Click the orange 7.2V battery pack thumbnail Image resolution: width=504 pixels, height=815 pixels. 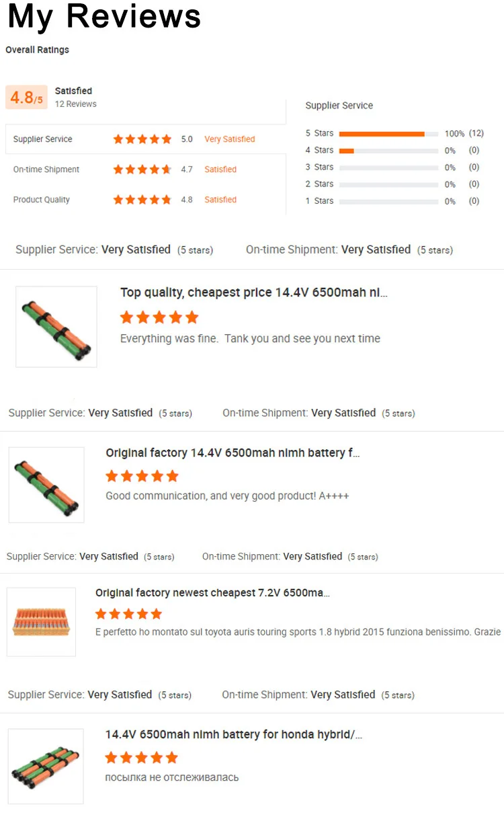pyautogui.click(x=41, y=622)
